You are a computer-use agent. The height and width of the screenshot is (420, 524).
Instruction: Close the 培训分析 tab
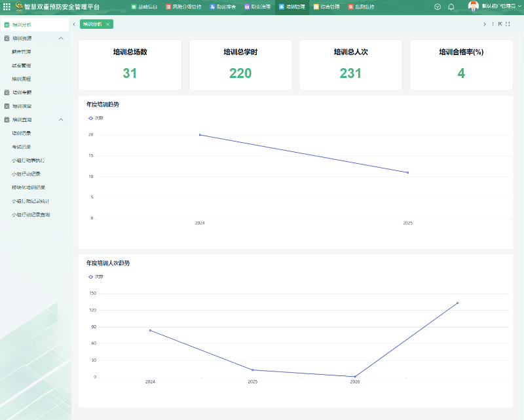pos(107,24)
